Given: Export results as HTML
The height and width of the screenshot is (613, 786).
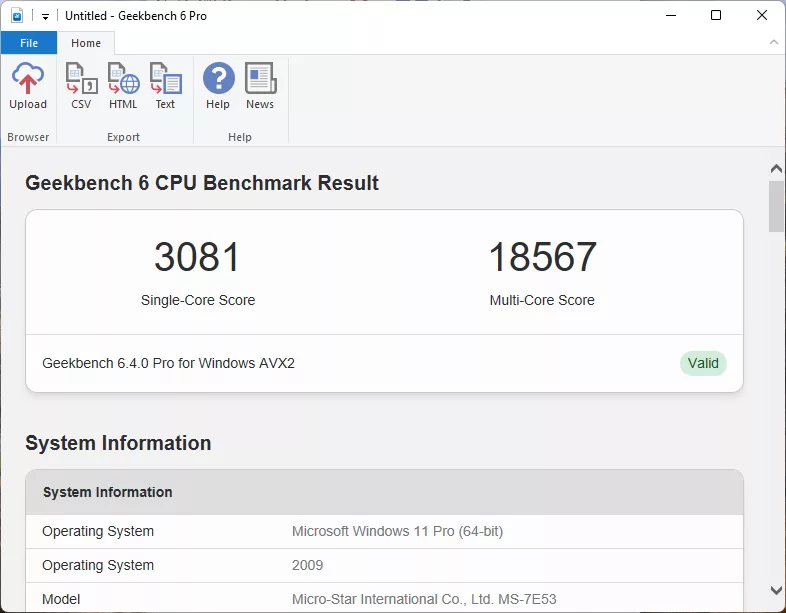Looking at the screenshot, I should click(x=123, y=86).
